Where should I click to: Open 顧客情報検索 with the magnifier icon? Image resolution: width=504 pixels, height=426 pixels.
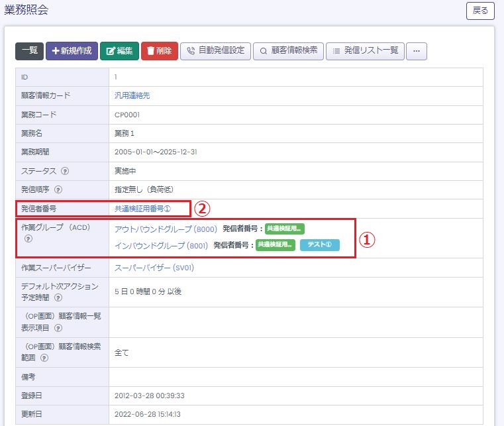pos(288,51)
